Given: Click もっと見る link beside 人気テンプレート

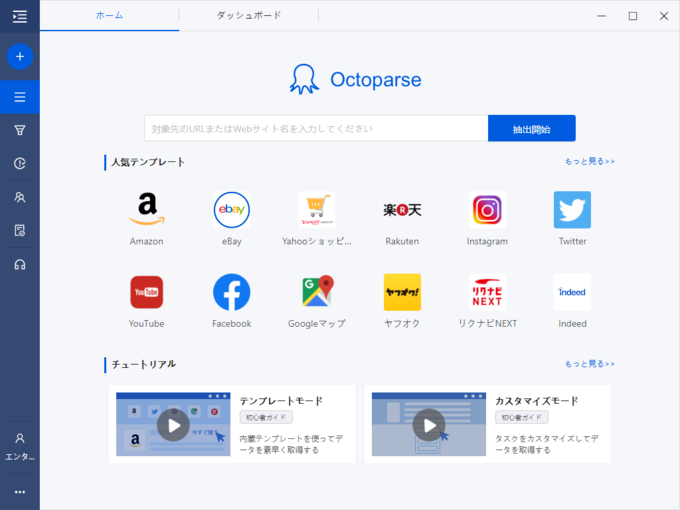Looking at the screenshot, I should tap(590, 161).
